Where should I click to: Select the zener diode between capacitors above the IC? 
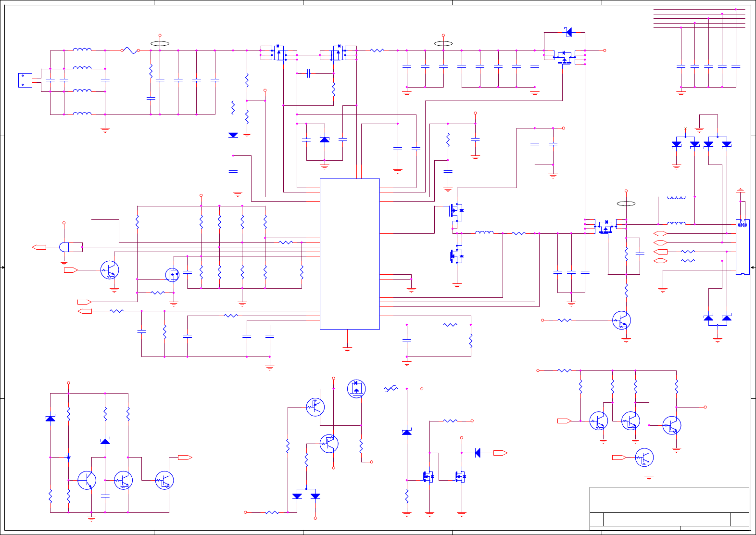[x=325, y=140]
